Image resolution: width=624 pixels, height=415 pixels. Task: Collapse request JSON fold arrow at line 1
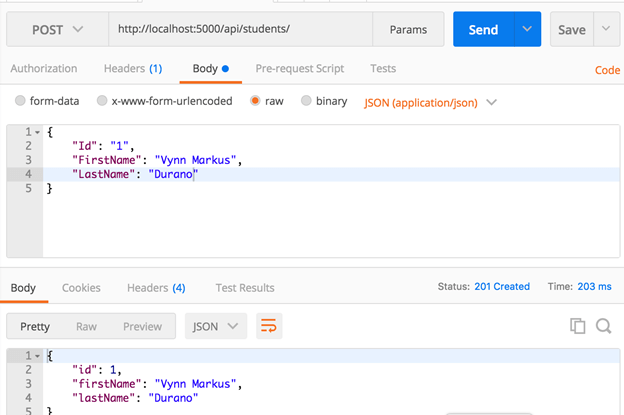pyautogui.click(x=37, y=133)
